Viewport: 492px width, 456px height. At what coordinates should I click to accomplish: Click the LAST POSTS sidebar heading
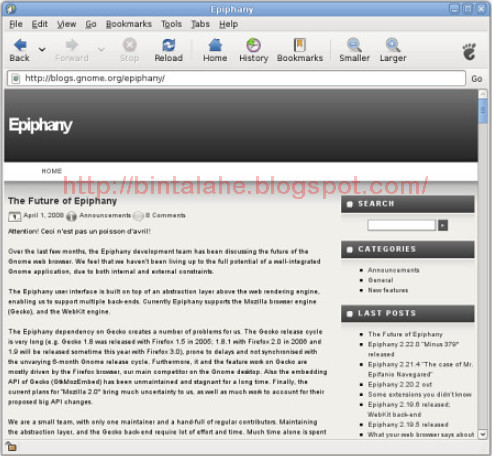point(408,313)
